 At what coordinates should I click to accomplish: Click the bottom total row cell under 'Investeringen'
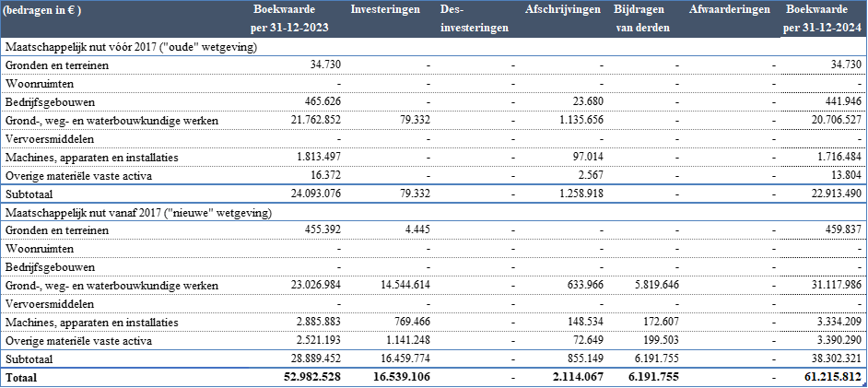point(385,377)
